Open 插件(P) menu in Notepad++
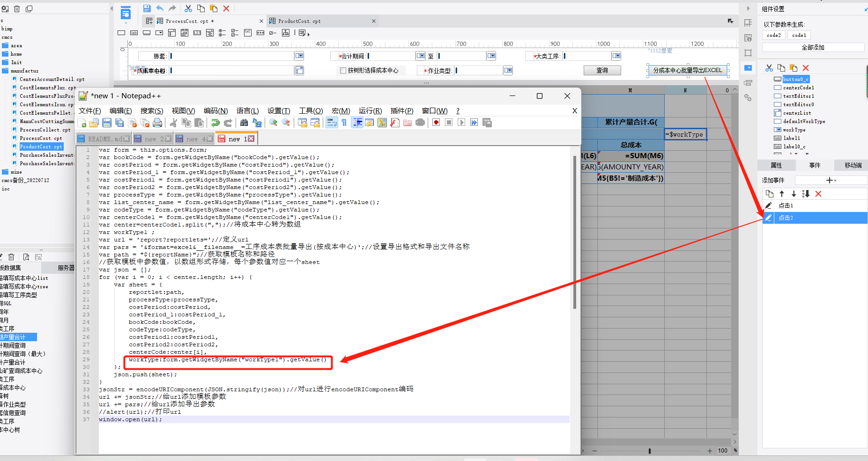The image size is (868, 461). coord(402,111)
